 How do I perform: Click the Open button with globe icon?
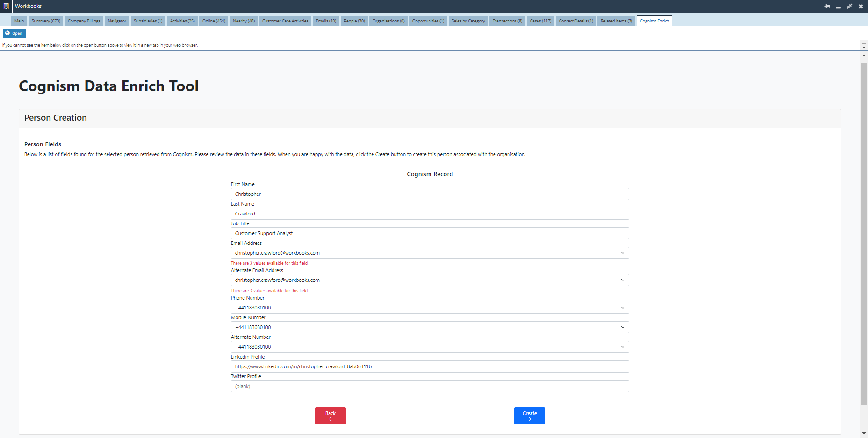coord(14,33)
